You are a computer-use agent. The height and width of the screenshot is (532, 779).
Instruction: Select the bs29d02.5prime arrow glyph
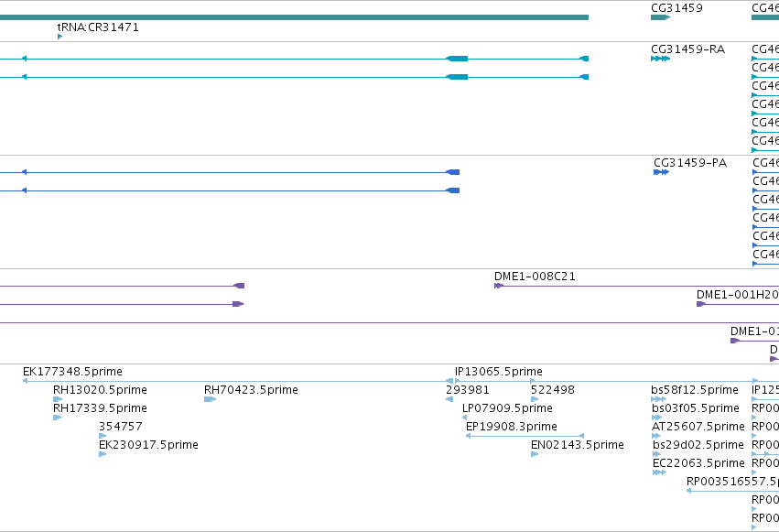656,454
